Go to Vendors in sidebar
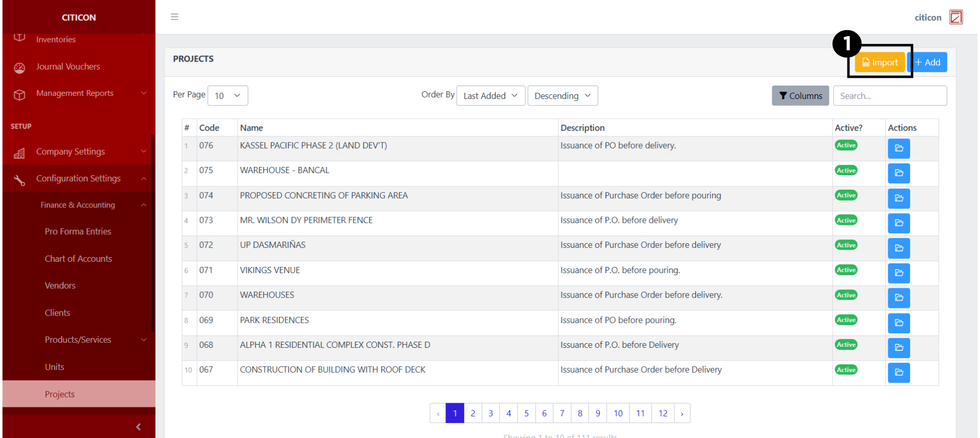 tap(60, 286)
